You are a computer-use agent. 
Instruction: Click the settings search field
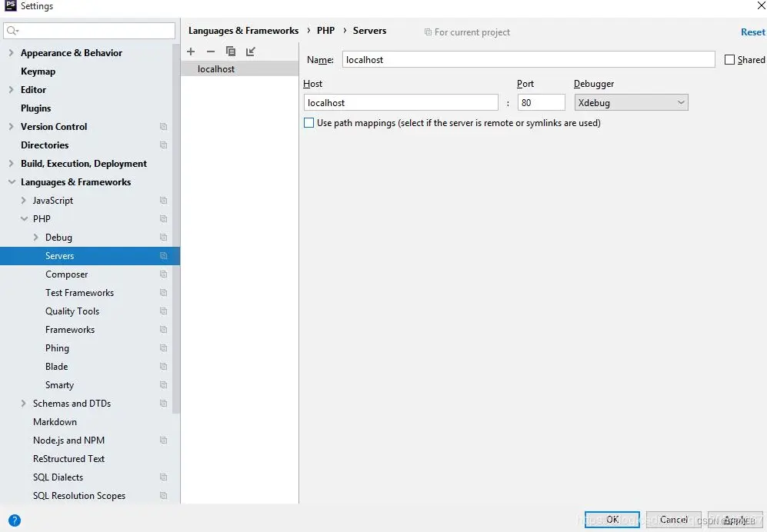tap(89, 31)
